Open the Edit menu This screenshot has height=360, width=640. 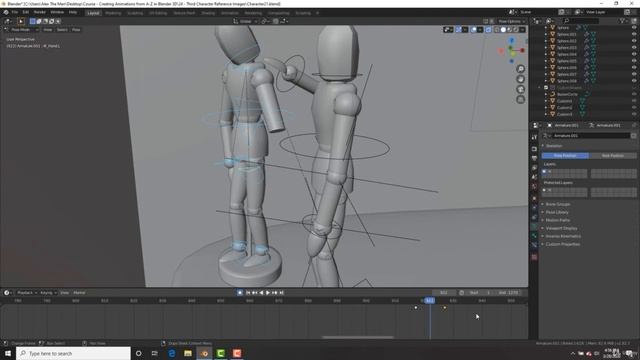tap(26, 13)
